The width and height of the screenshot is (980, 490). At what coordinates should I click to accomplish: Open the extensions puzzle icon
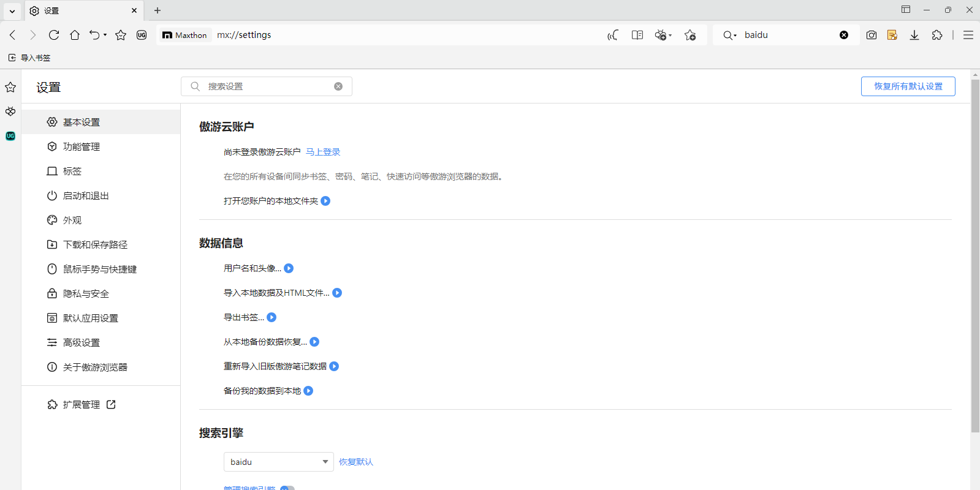(x=936, y=35)
